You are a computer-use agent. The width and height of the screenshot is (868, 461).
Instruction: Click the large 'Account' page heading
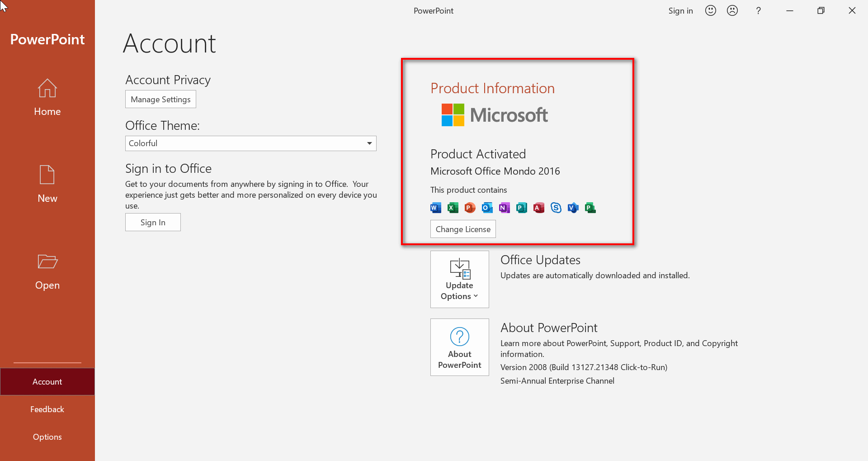coord(169,43)
